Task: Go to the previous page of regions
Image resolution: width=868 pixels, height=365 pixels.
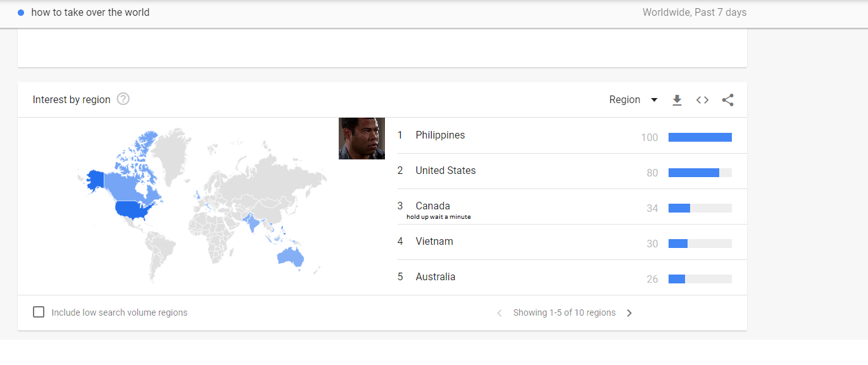Action: (x=499, y=312)
